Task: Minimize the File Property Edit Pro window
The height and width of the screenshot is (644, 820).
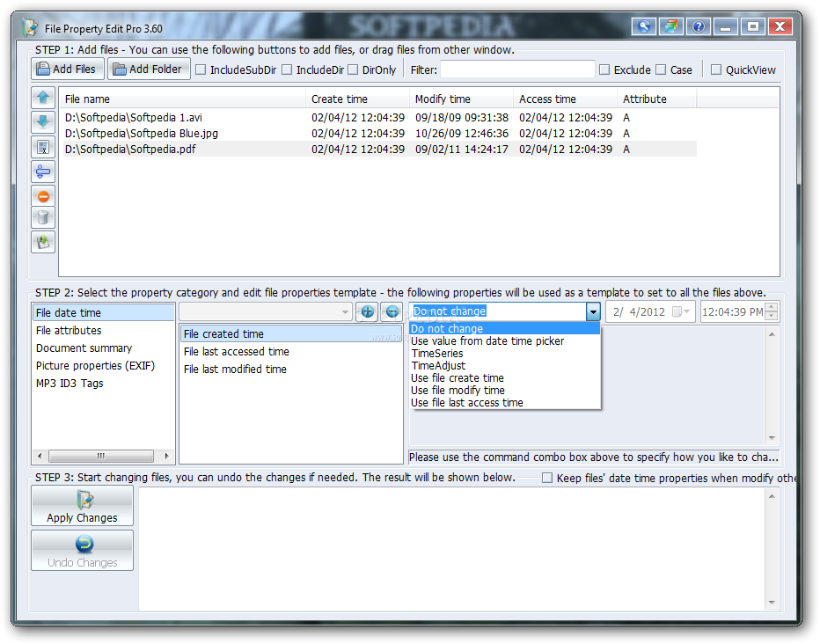Action: [725, 26]
